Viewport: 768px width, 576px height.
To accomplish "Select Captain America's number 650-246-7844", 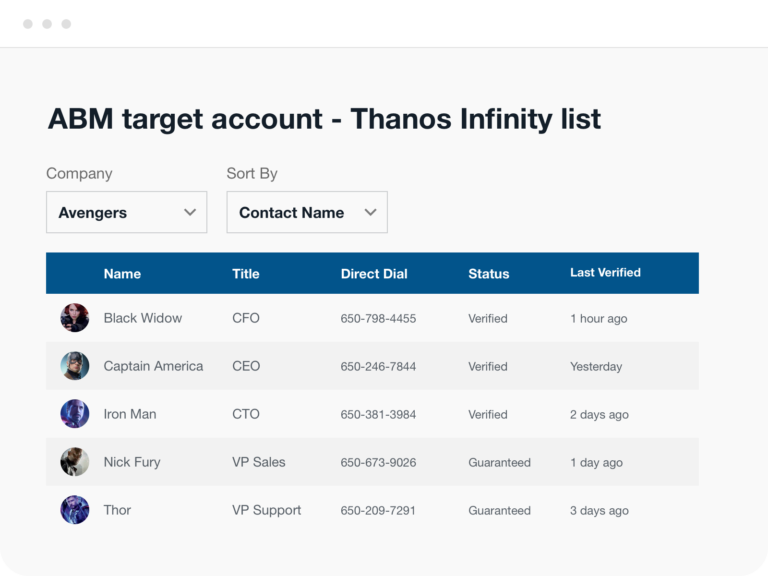I will pos(378,366).
